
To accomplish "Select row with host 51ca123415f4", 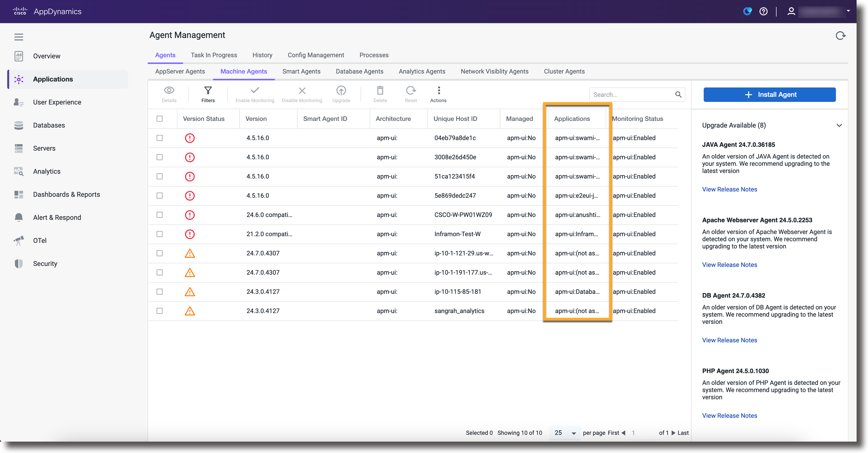I will point(159,176).
